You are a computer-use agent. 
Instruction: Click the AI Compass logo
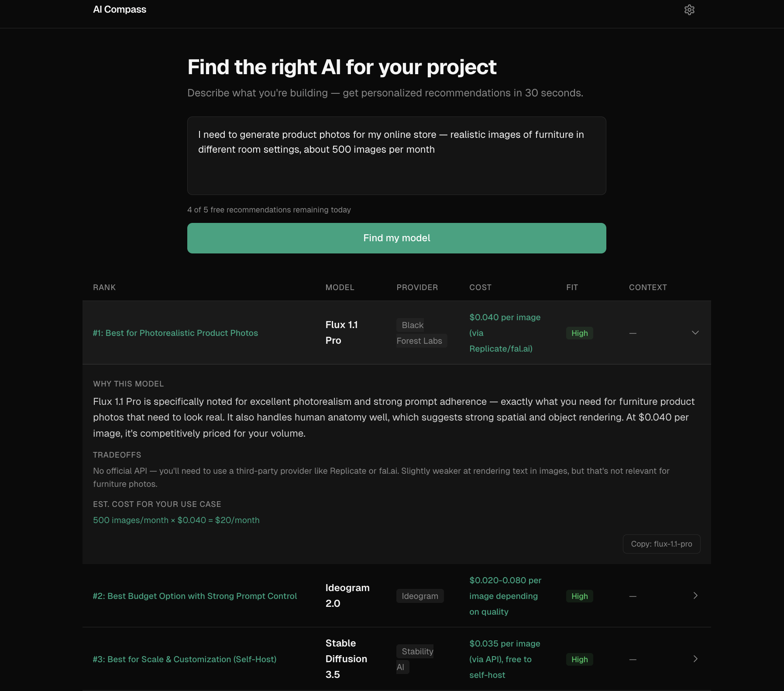tap(119, 9)
